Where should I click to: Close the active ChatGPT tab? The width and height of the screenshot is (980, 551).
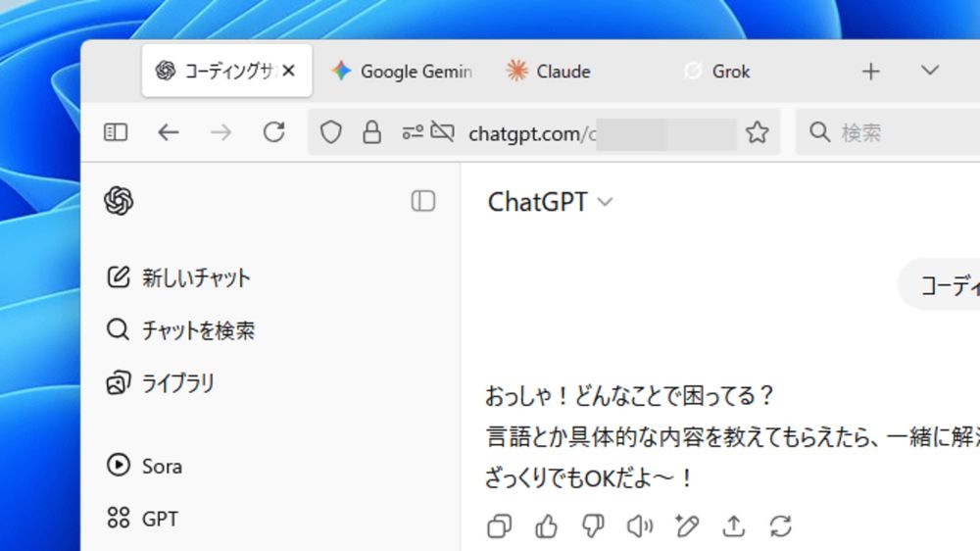[x=289, y=71]
